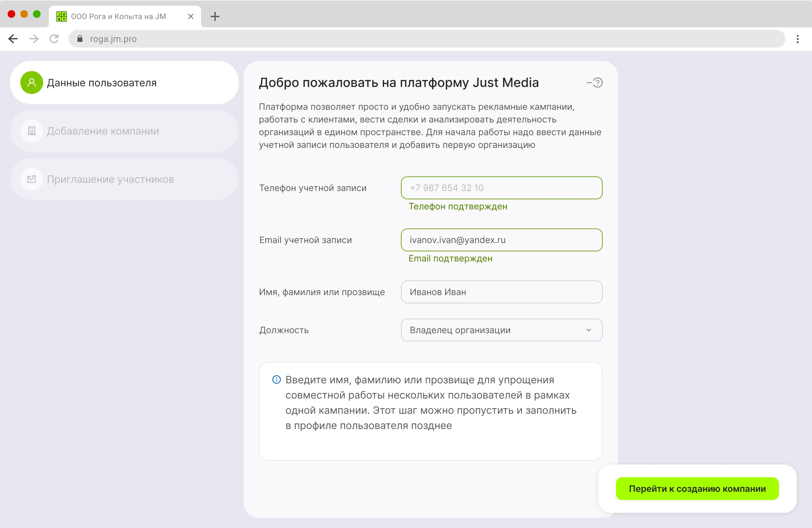
Task: Click the lock icon in address bar
Action: [x=80, y=39]
